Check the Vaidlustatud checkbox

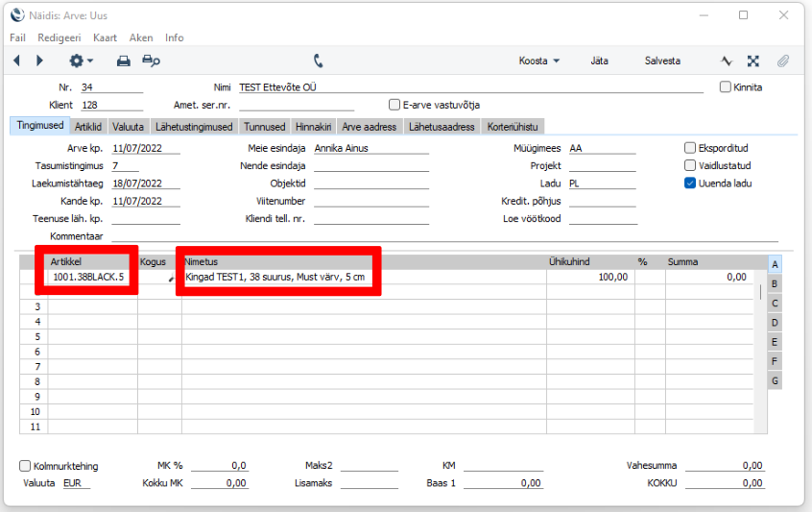(x=690, y=165)
